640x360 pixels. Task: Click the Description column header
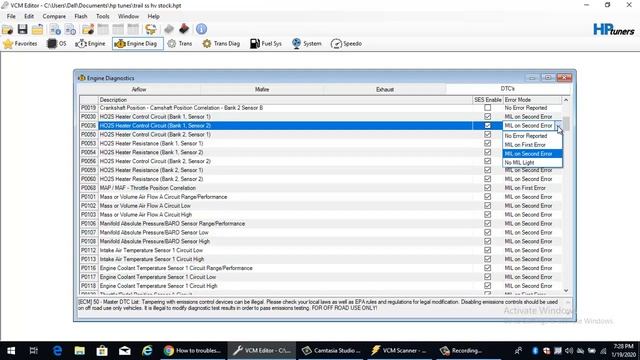[285, 100]
